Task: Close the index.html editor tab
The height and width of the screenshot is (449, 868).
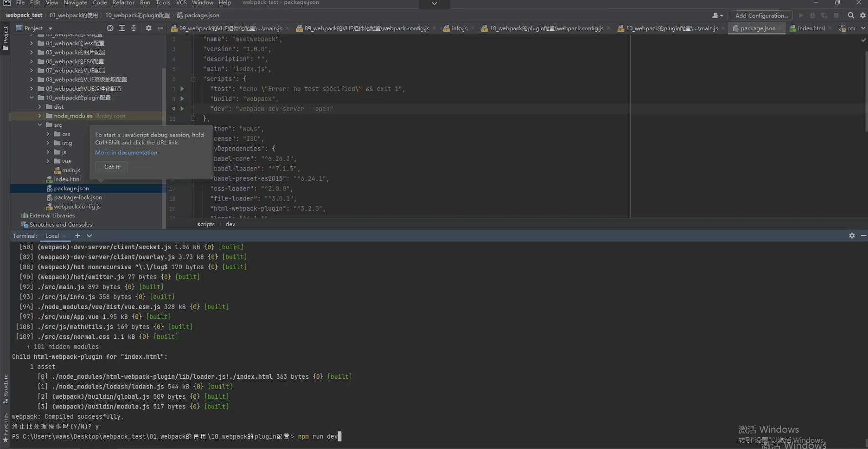Action: tap(830, 28)
